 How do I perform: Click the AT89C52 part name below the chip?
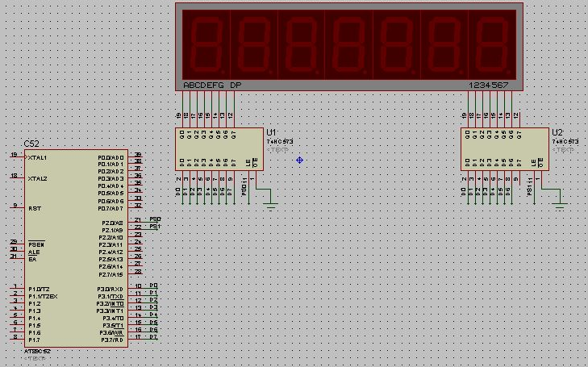tap(36, 352)
